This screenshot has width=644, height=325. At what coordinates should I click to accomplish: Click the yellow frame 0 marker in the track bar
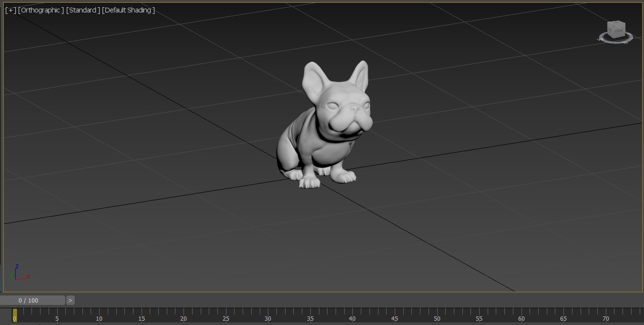pos(15,315)
